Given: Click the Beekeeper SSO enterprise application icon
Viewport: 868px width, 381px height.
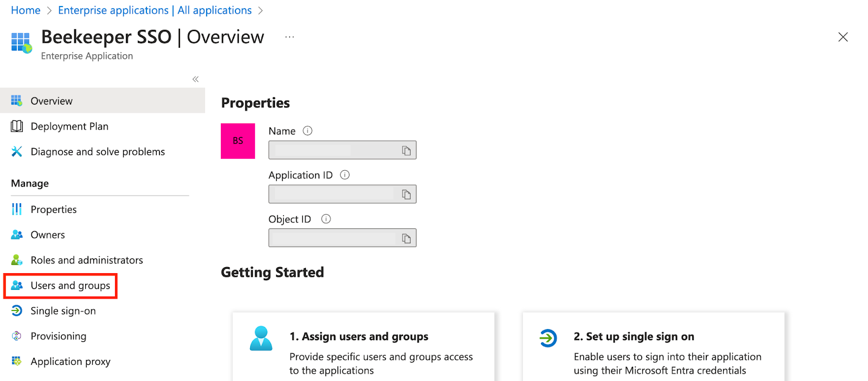Looking at the screenshot, I should click(22, 43).
